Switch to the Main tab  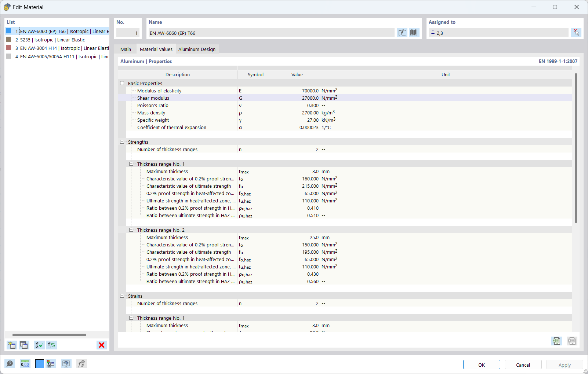coord(126,49)
